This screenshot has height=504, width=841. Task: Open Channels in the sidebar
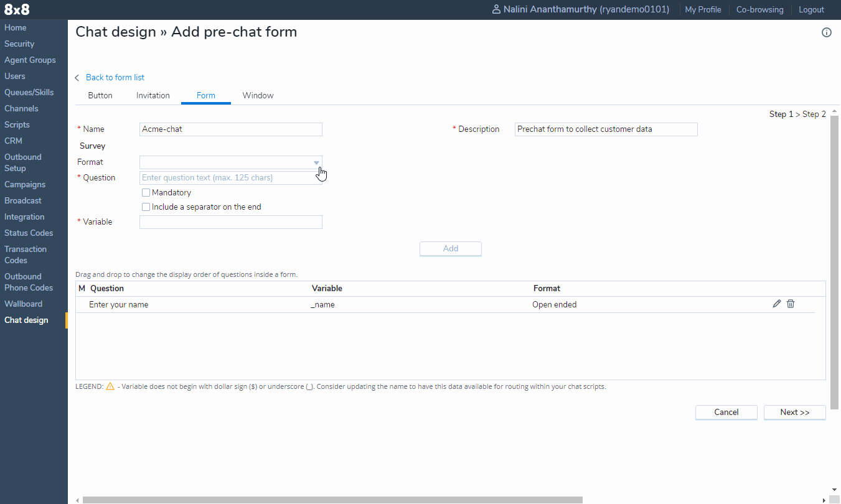click(21, 108)
